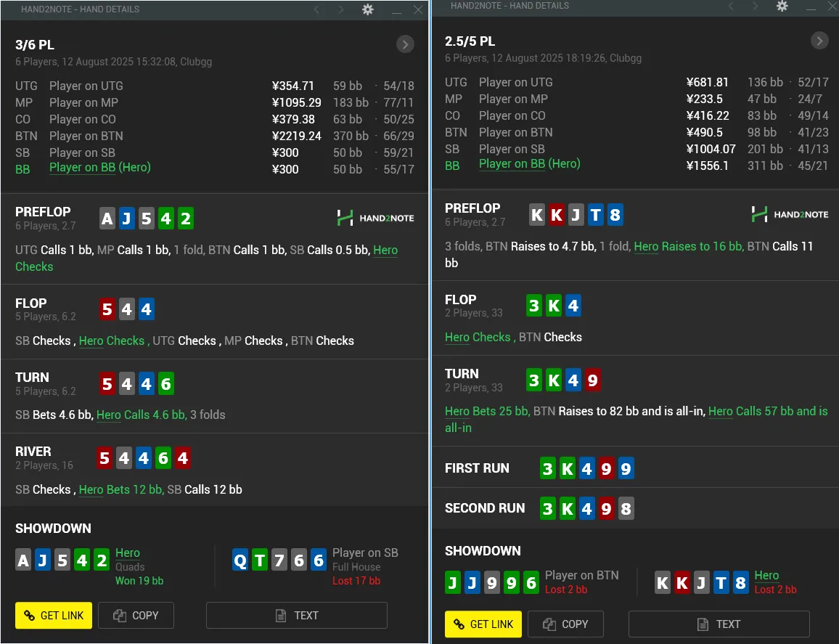Click TEXT button in left hand window

click(x=297, y=615)
